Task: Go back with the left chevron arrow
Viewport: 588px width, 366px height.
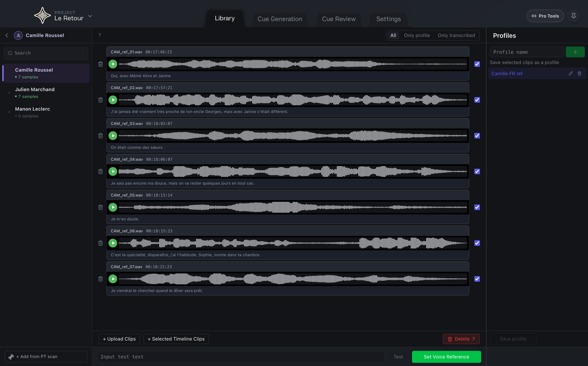Action: [x=7, y=35]
